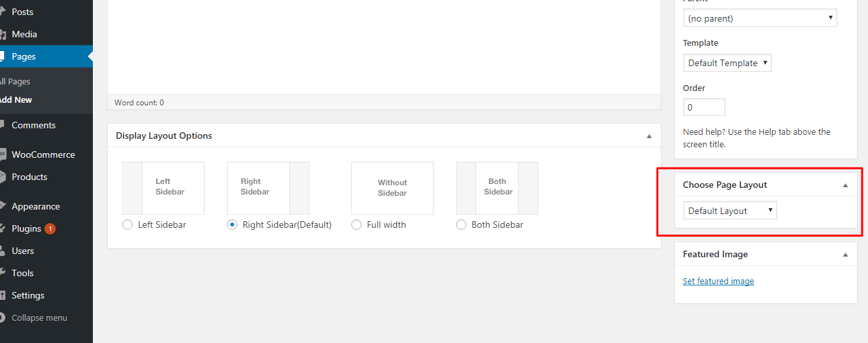Click the Set featured image link
Viewport: 868px width, 343px height.
[x=718, y=281]
